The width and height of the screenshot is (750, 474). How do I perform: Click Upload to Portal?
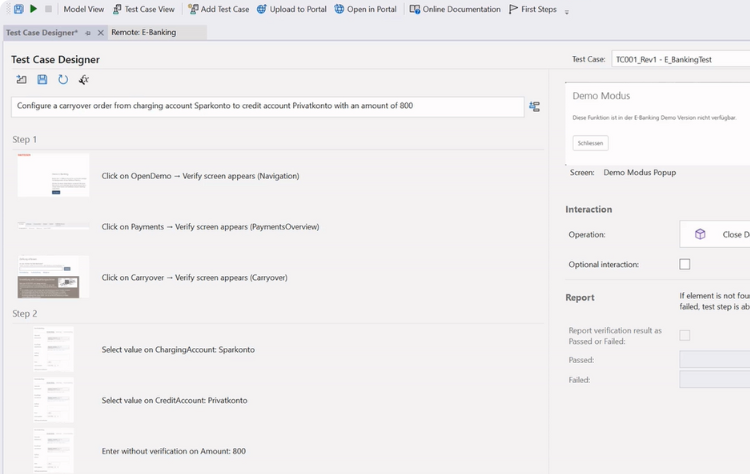(x=291, y=9)
